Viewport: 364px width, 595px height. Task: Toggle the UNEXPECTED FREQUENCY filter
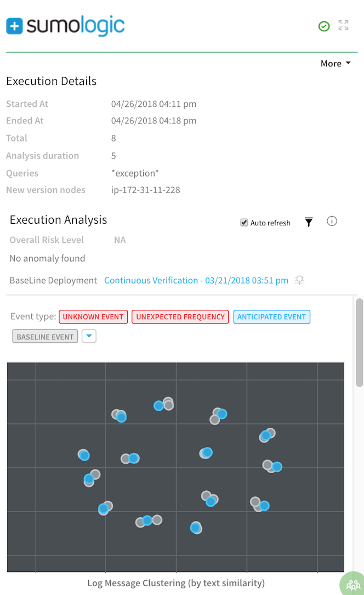click(180, 317)
